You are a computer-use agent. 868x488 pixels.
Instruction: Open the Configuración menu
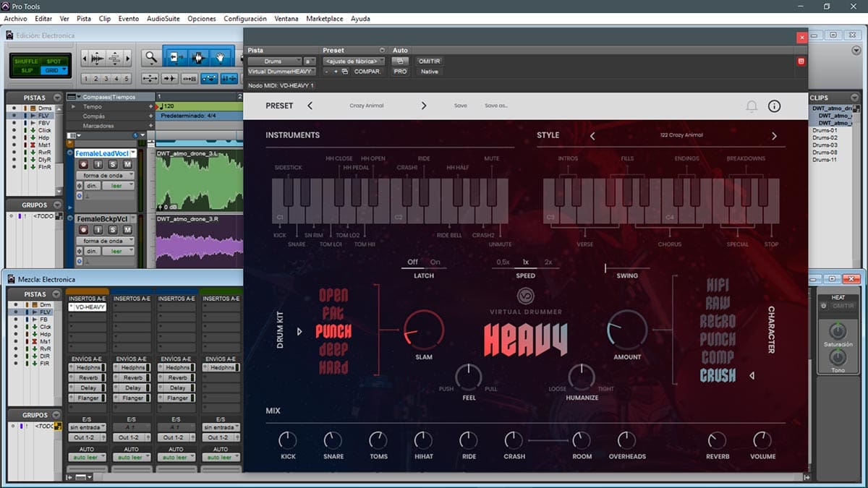click(x=245, y=18)
